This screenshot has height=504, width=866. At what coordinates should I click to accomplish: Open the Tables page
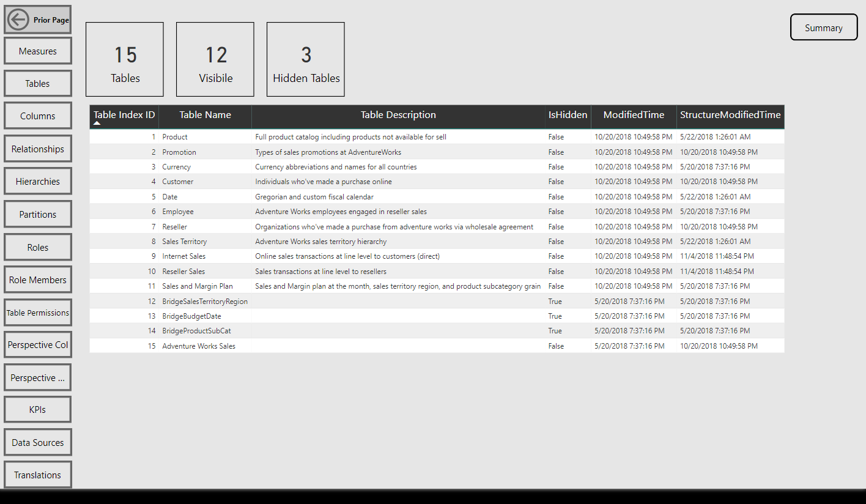(37, 83)
